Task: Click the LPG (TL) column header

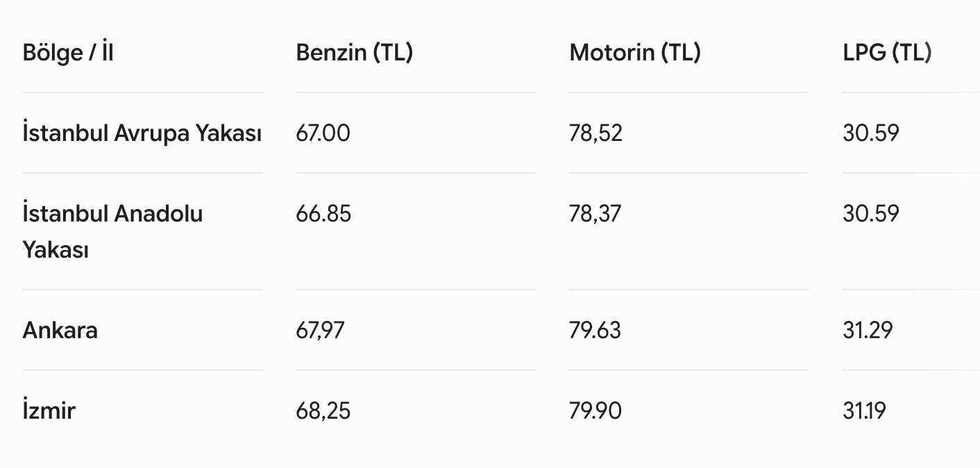Action: (888, 53)
